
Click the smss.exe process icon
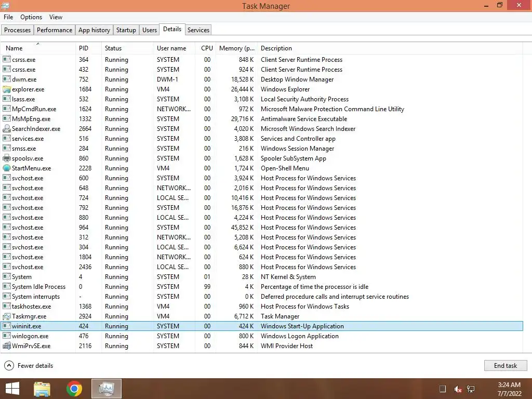(6, 148)
